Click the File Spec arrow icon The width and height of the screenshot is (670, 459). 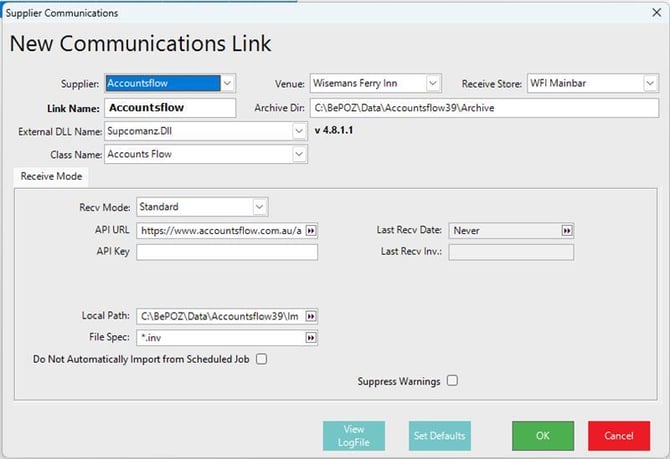click(x=310, y=338)
